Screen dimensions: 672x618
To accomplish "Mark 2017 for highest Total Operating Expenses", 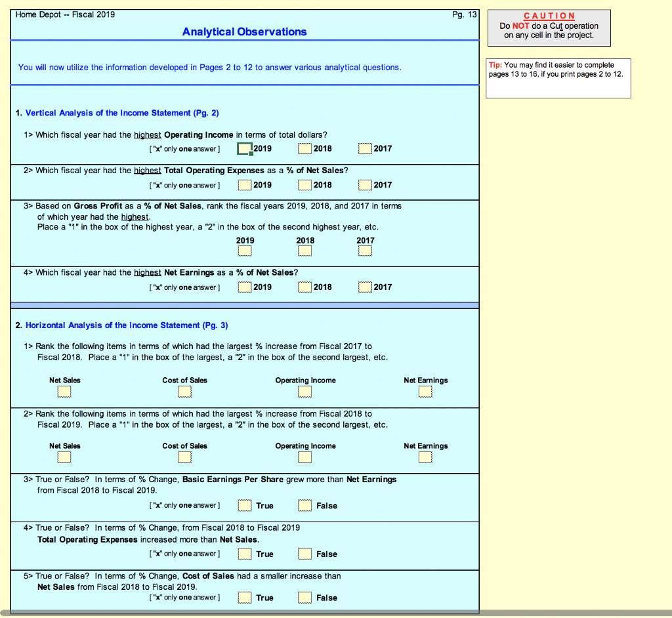I will [x=365, y=184].
